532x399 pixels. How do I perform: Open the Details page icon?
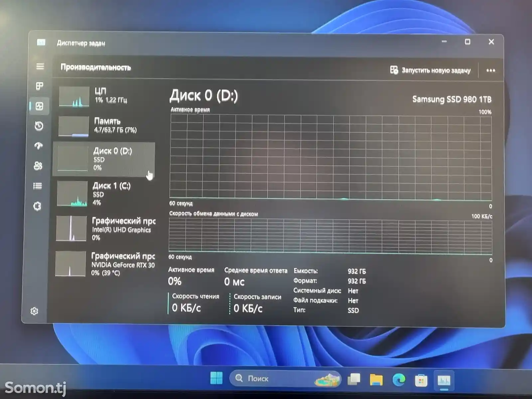(38, 186)
